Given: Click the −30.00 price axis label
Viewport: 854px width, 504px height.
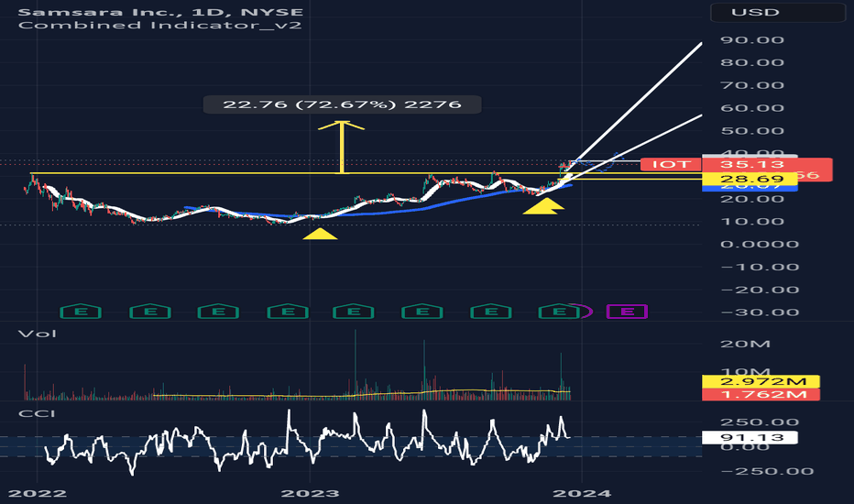Looking at the screenshot, I should (x=760, y=312).
